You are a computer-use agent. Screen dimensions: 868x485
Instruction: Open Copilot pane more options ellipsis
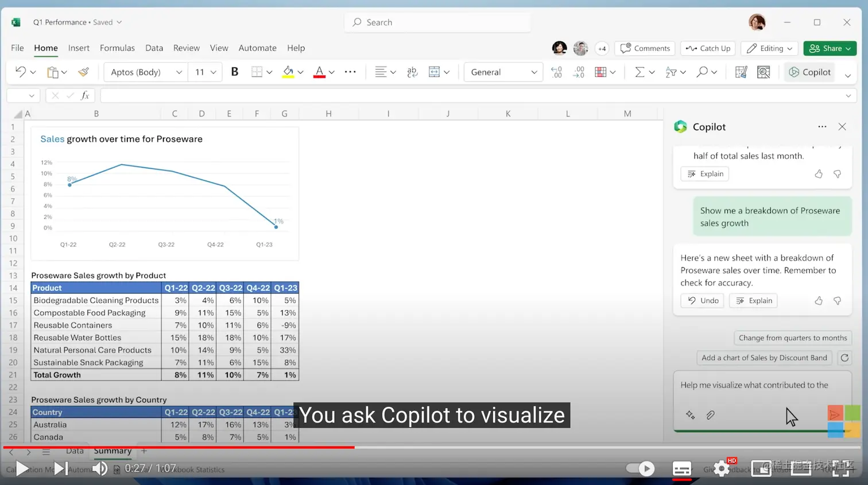point(822,126)
